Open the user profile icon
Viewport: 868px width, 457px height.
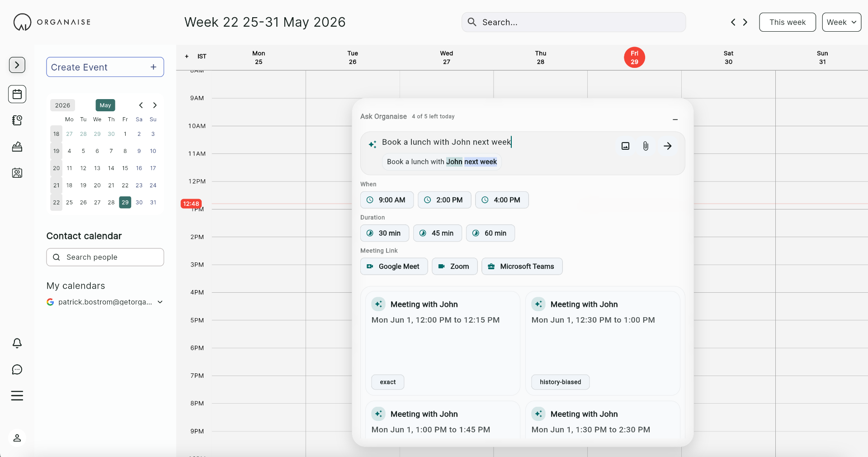[17, 438]
